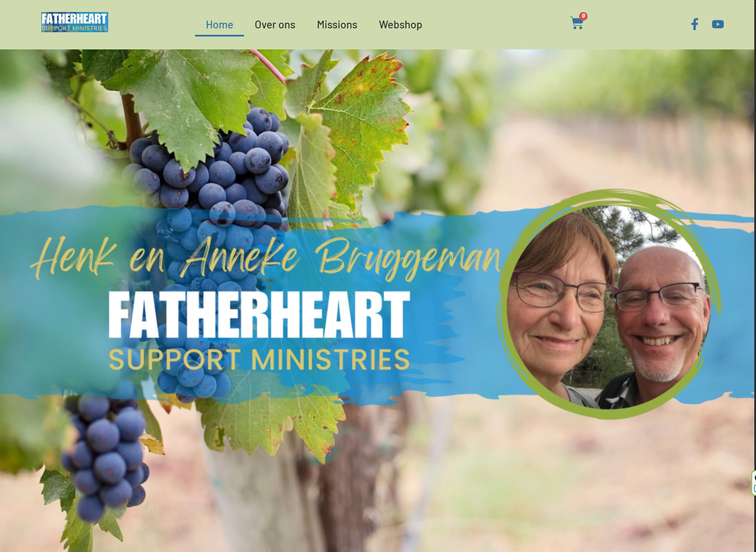Click the large white FATHERHEART banner heading
This screenshot has height=552, width=756.
[x=259, y=315]
